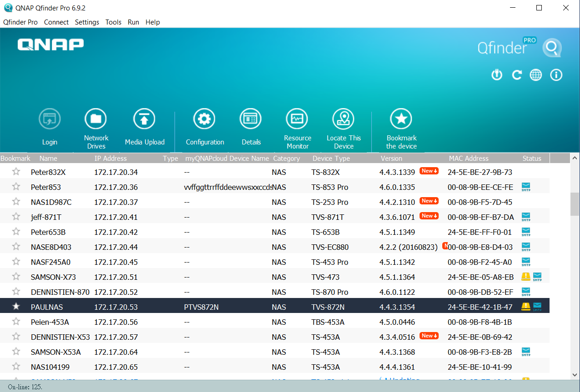Click the scrollbar up arrow
This screenshot has width=580, height=392.
[575, 158]
